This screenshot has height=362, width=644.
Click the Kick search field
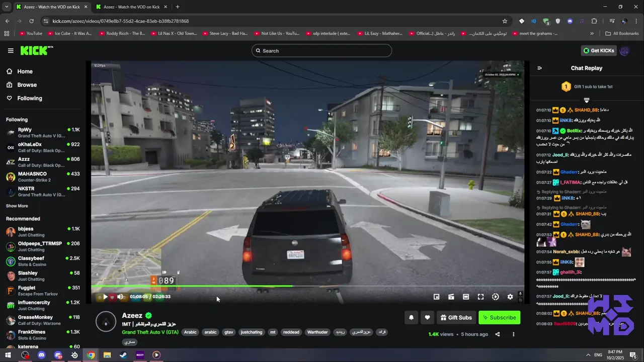[321, 51]
